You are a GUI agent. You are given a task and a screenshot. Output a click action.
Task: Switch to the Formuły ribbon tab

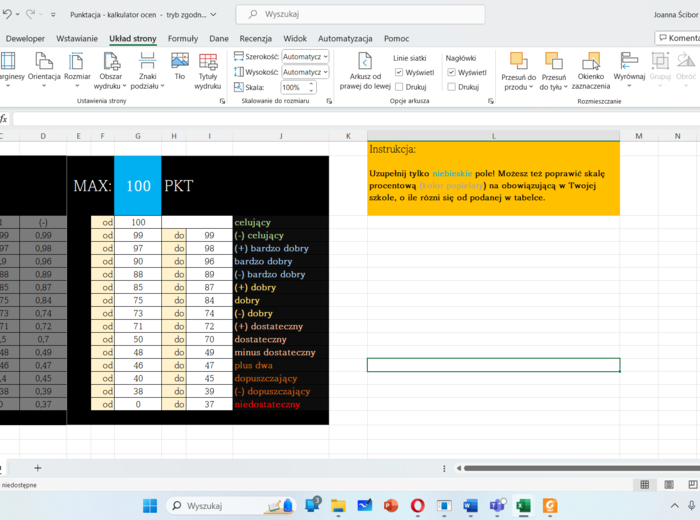pyautogui.click(x=183, y=38)
